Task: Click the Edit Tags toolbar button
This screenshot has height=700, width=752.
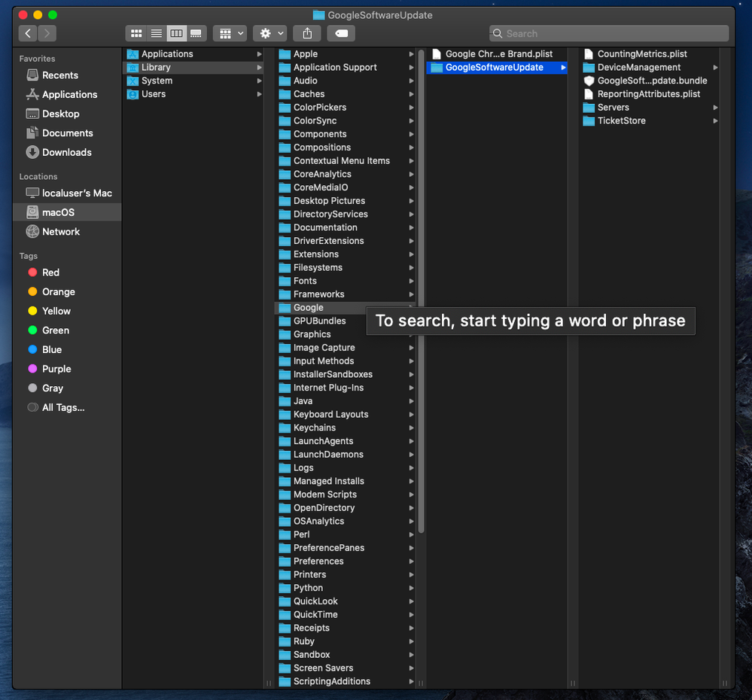Action: tap(341, 34)
